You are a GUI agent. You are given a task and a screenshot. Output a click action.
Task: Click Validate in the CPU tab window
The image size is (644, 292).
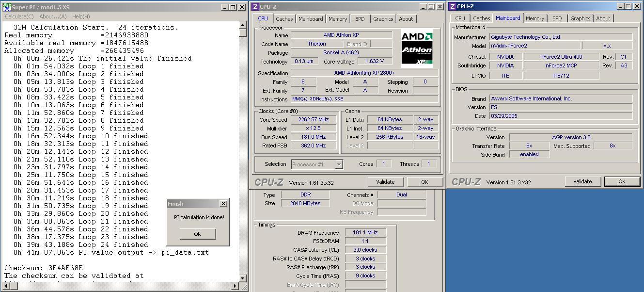385,182
